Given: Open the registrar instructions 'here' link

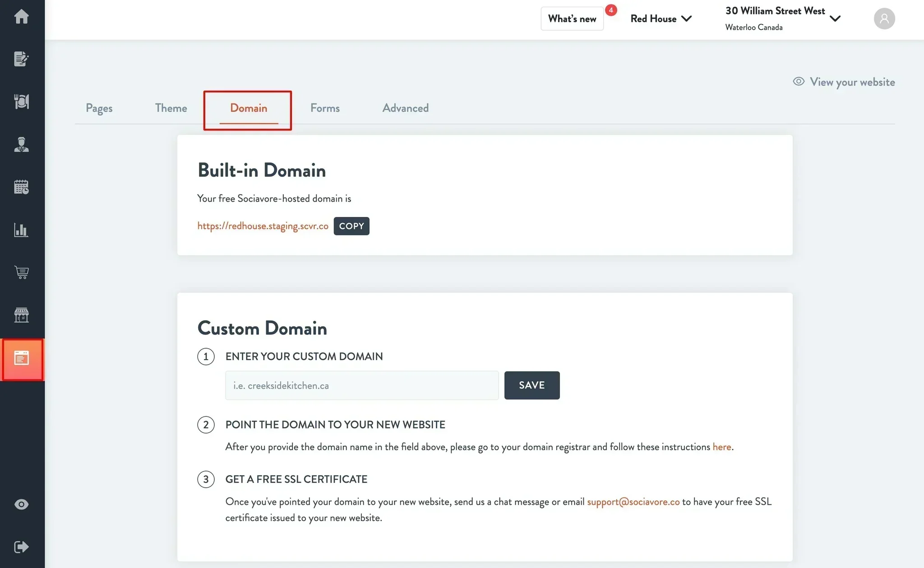Looking at the screenshot, I should pos(722,447).
